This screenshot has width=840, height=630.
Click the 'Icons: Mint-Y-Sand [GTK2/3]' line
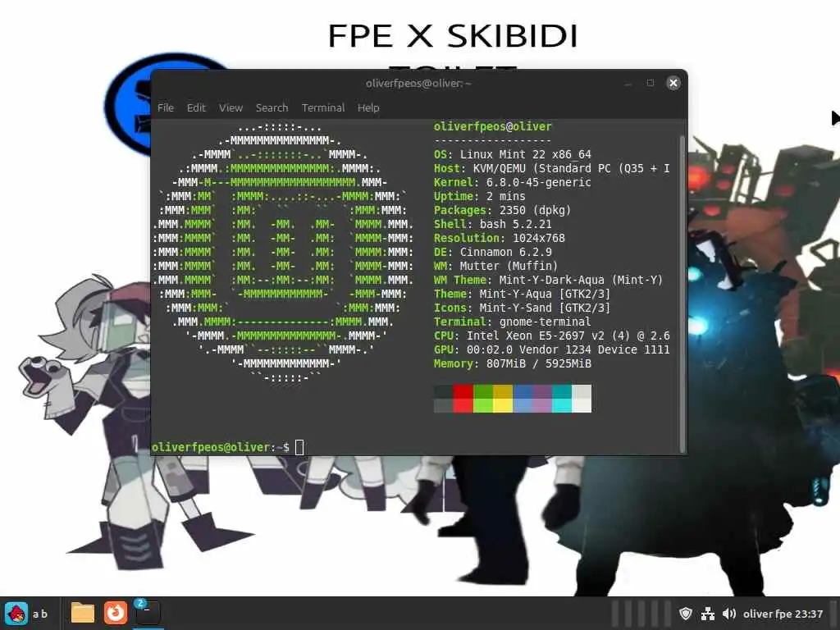(x=522, y=308)
